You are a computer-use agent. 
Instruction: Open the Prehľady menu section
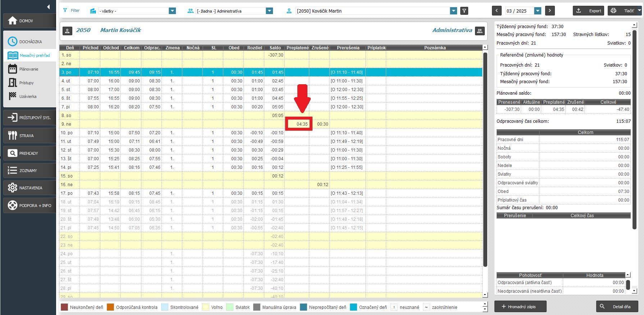pyautogui.click(x=29, y=153)
